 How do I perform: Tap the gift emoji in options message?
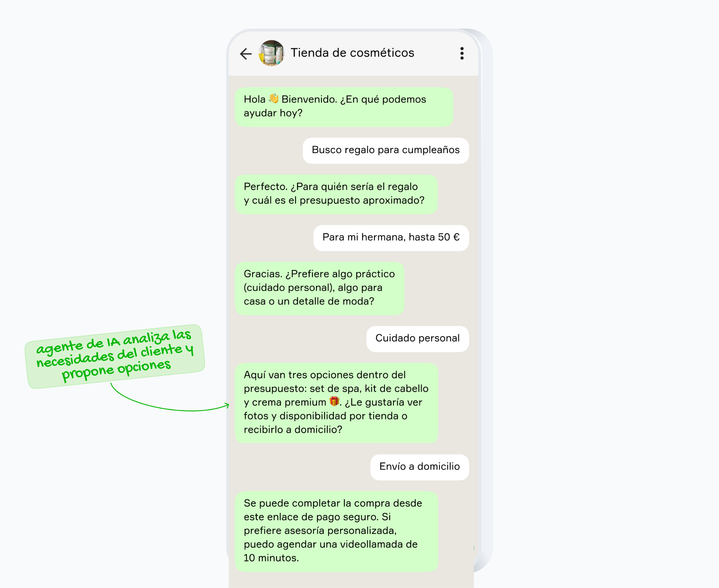334,401
